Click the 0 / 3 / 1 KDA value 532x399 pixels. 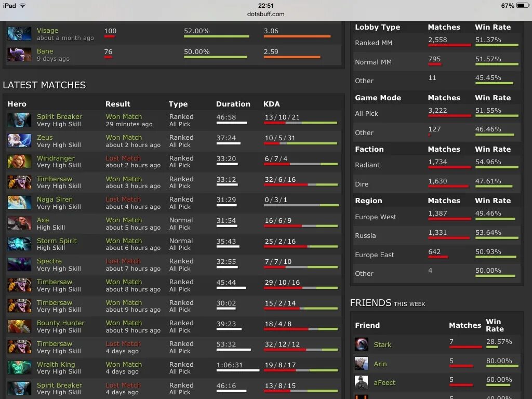click(276, 200)
